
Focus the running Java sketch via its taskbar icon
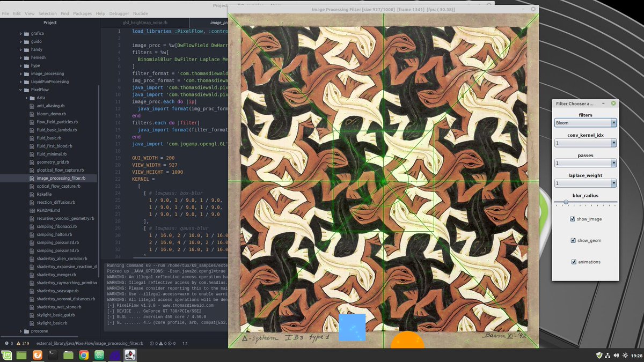pyautogui.click(x=130, y=355)
